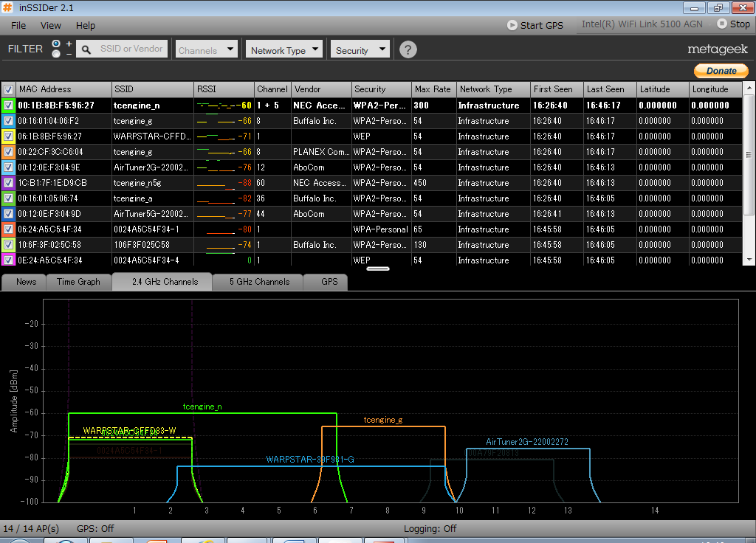Stop the wireless scan
The height and width of the screenshot is (543, 756).
(x=733, y=24)
